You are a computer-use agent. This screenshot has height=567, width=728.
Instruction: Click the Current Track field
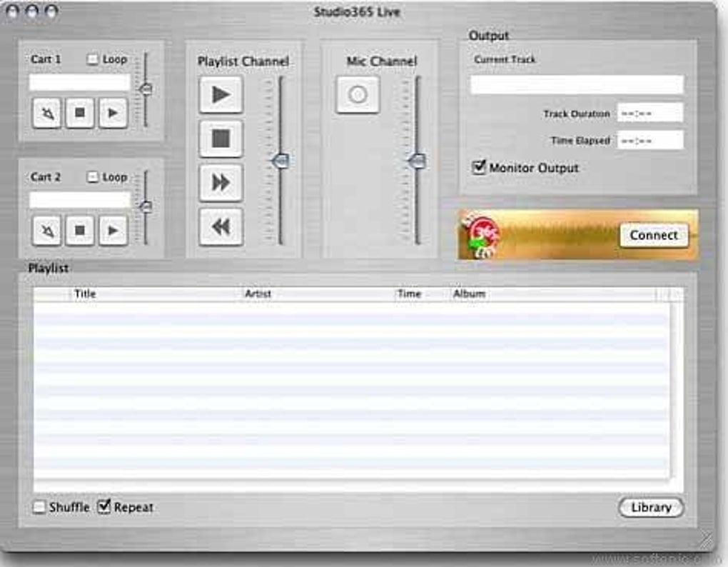pos(577,84)
